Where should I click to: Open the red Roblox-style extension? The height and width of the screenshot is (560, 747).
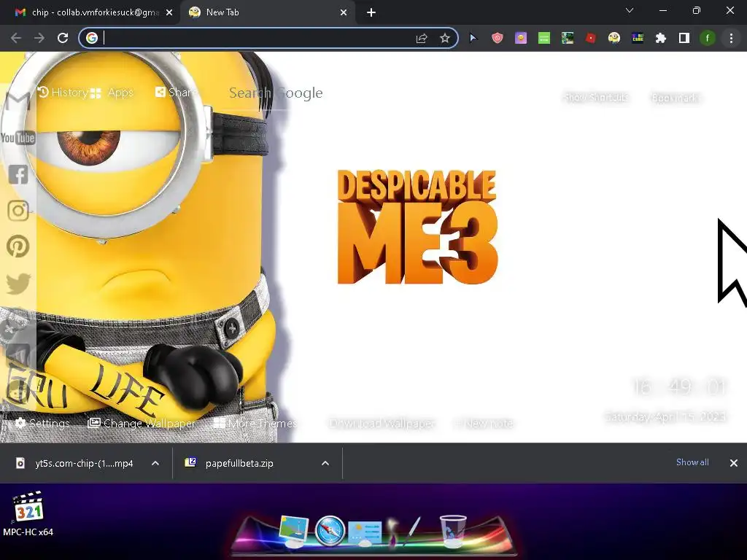tap(591, 38)
